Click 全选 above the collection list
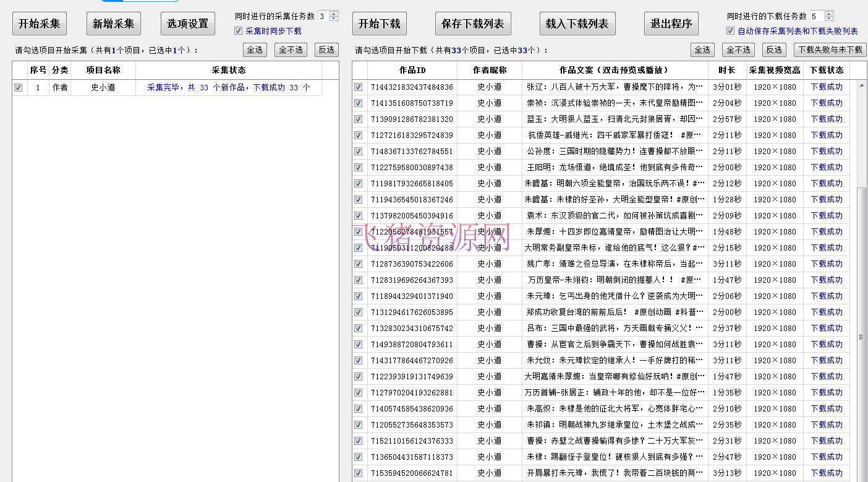The image size is (868, 482). [x=255, y=50]
